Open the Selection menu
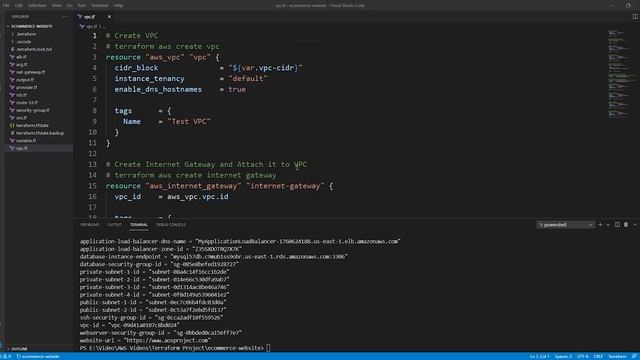Screen dimensions: 640x360 (x=37, y=5)
